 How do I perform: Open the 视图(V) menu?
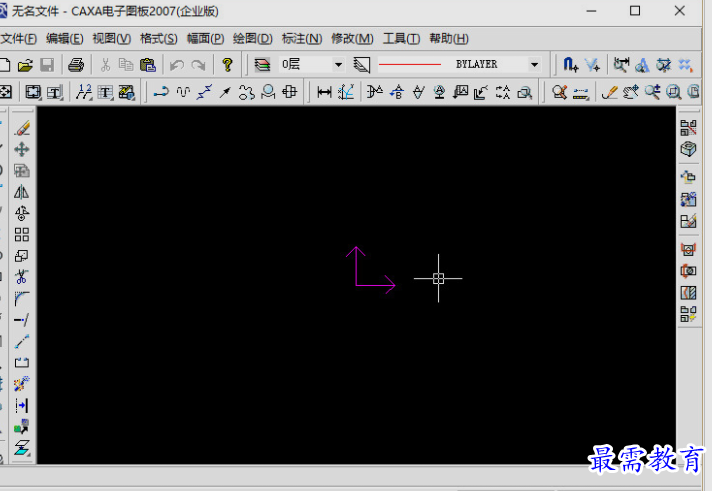[x=112, y=39]
